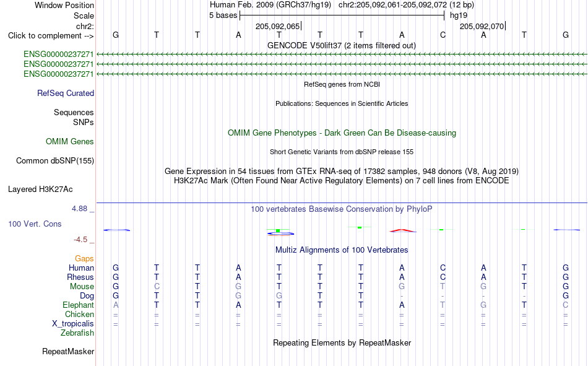Click the GENCODE V50lift37 track title
Viewport: 588px width, 366px height.
tap(341, 45)
